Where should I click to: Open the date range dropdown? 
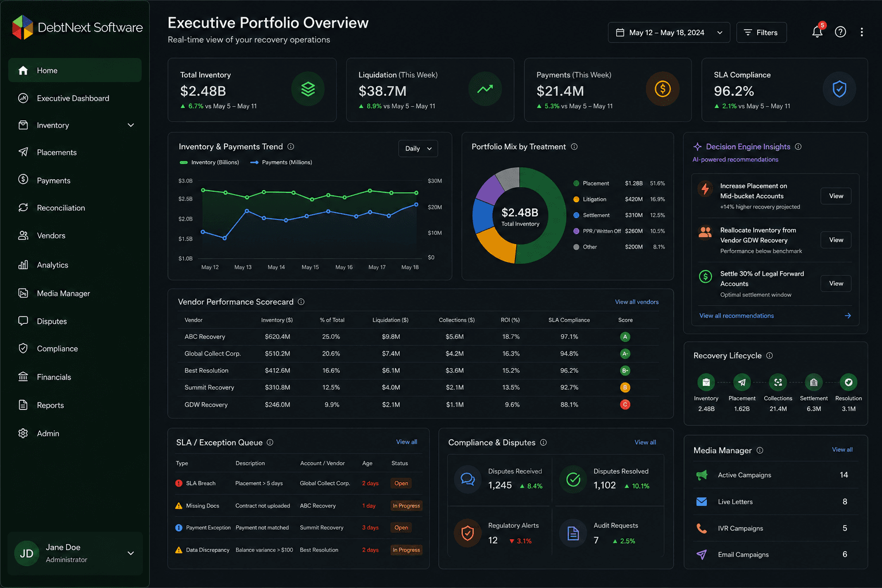pyautogui.click(x=669, y=32)
